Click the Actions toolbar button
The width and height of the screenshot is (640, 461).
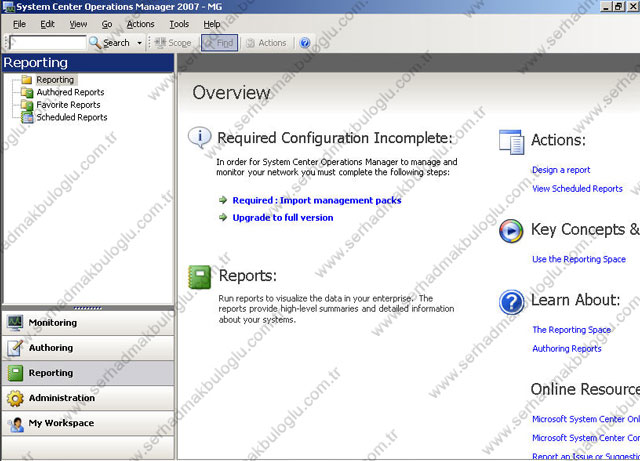(266, 42)
